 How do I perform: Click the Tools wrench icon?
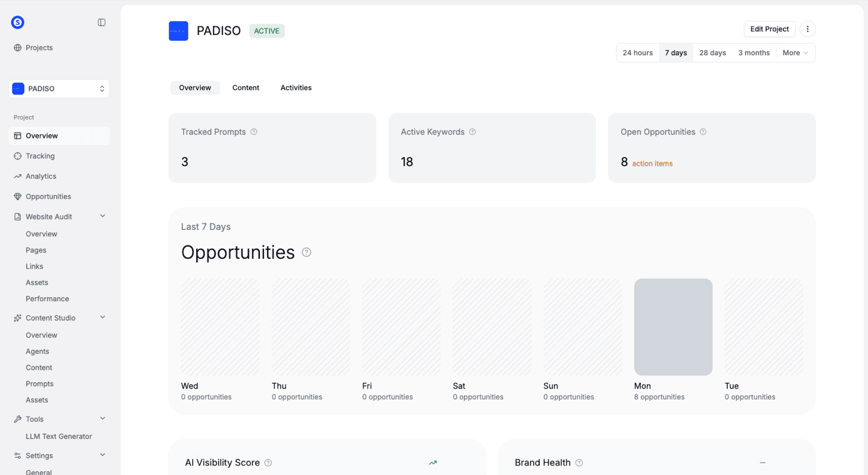(x=18, y=419)
